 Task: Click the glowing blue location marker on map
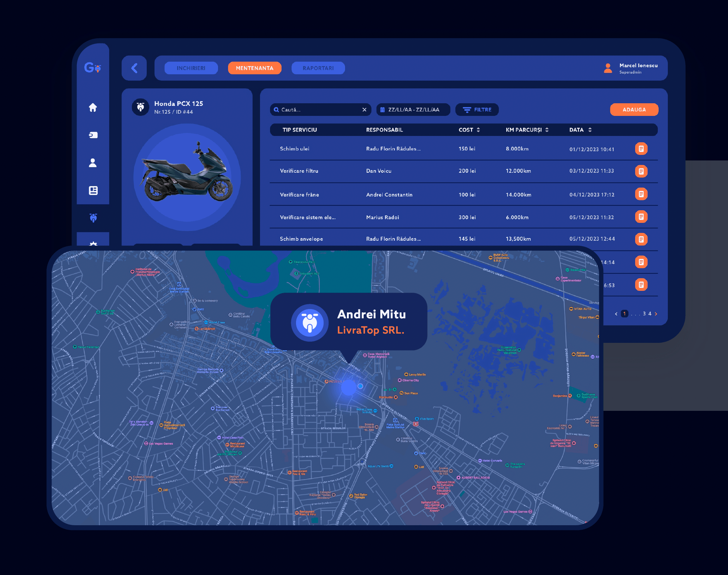(x=348, y=388)
